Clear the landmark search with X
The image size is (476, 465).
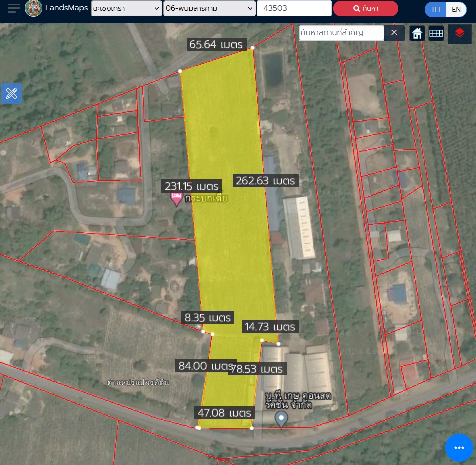394,33
